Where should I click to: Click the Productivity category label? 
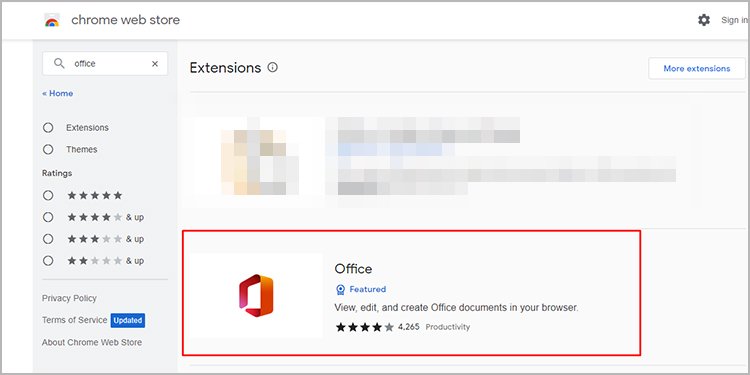pyautogui.click(x=448, y=327)
